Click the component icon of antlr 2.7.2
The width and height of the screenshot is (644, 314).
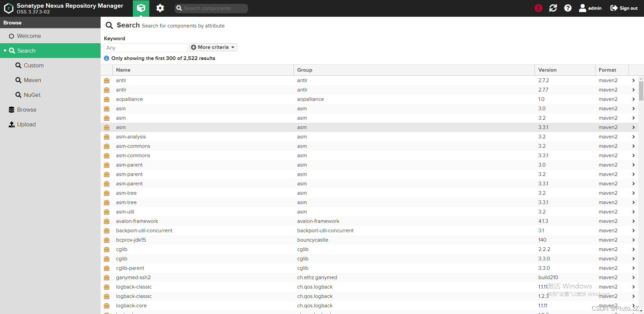[107, 80]
